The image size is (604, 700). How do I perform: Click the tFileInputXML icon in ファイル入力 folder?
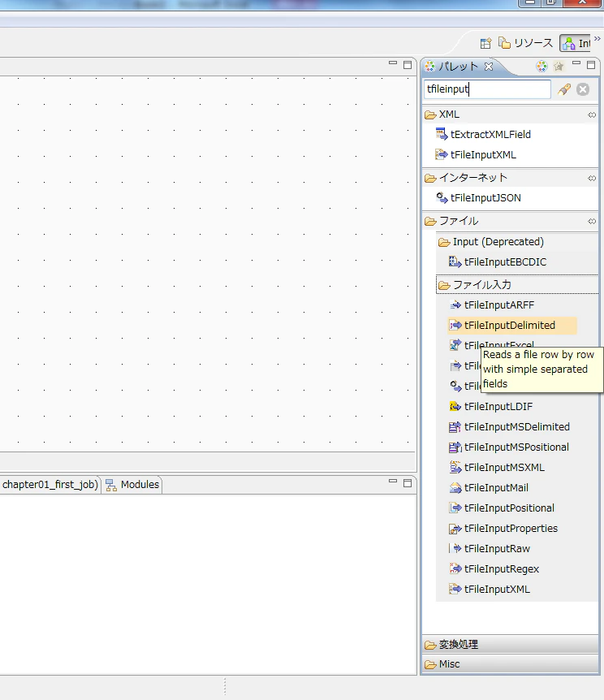[x=455, y=589]
